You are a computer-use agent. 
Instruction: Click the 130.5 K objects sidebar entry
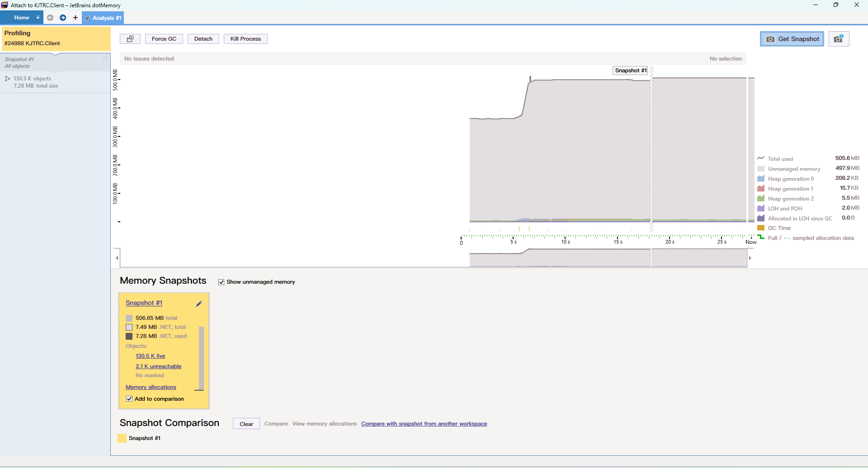click(x=55, y=82)
